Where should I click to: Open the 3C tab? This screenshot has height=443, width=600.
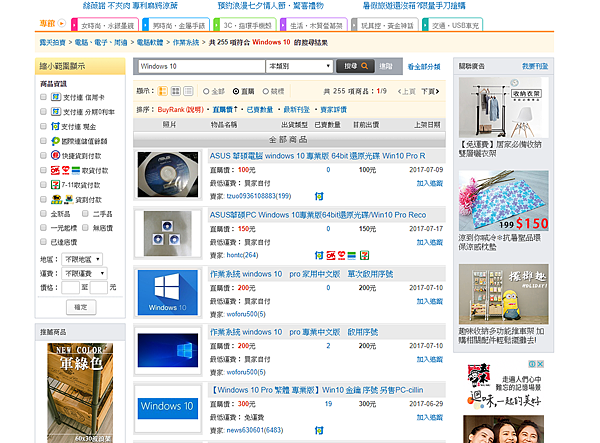point(245,25)
